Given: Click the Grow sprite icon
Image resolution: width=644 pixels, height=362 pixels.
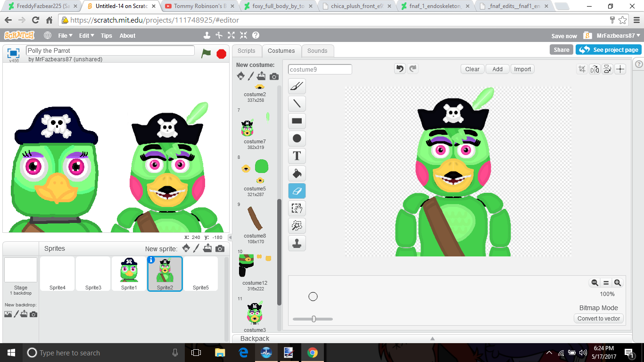Looking at the screenshot, I should [x=231, y=35].
